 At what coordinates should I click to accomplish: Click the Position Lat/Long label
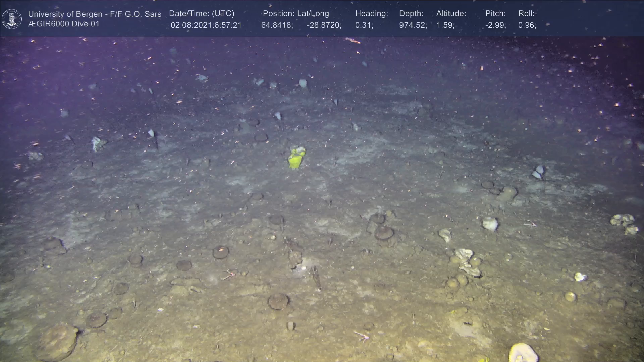(x=296, y=14)
